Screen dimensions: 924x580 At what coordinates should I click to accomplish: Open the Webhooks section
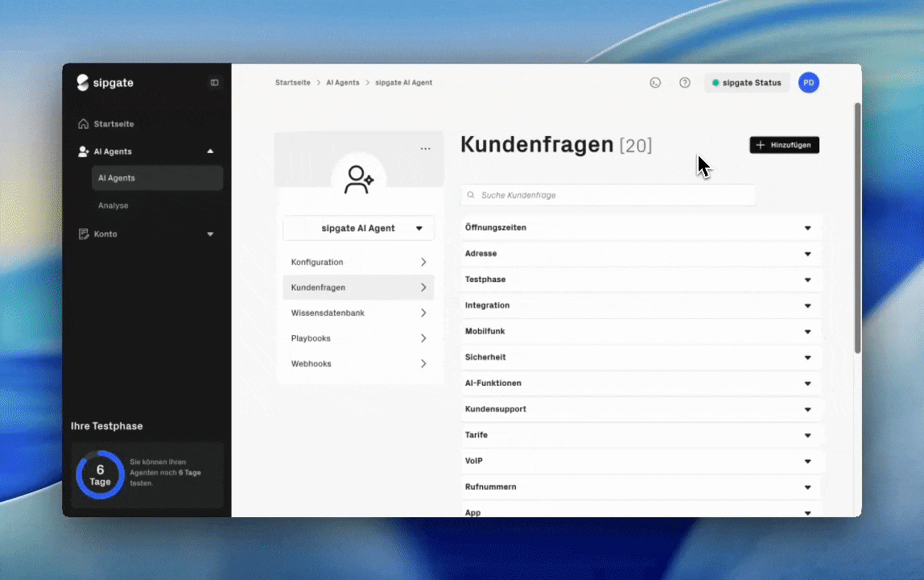tap(358, 363)
